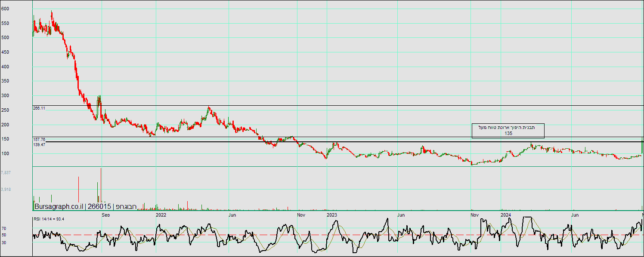Click the RSI 70 overbought level label
Image resolution: width=644 pixels, height=257 pixels.
point(4,229)
